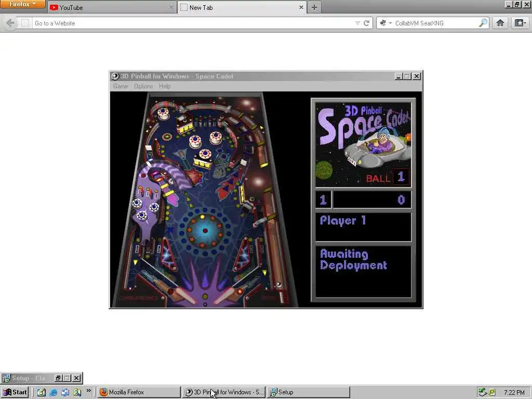Viewport: 532px width, 399px height.
Task: Open the Help menu in Pinball
Action: [x=165, y=86]
